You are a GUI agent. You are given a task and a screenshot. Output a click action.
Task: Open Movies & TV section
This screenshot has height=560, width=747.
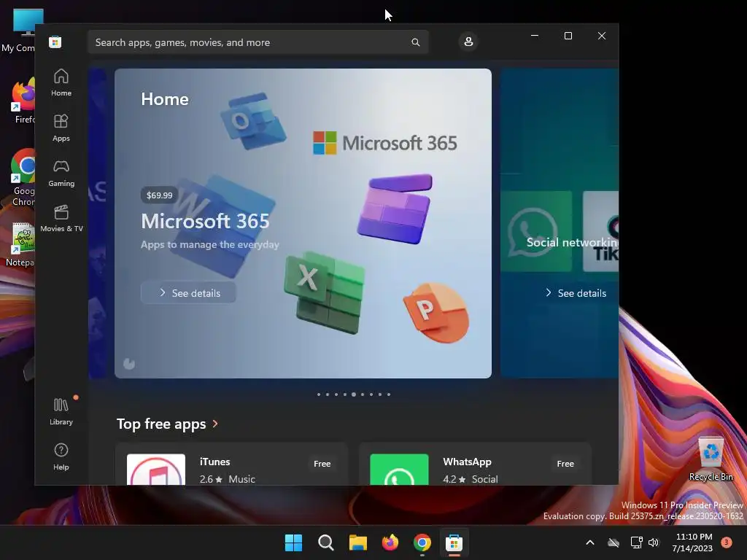[61, 218]
